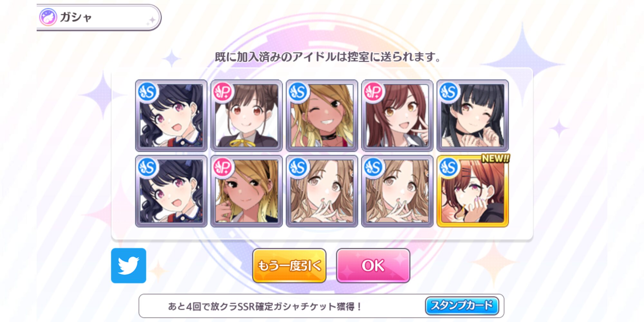Click the blue S badge on the top-left card
The image size is (644, 322).
tap(147, 92)
